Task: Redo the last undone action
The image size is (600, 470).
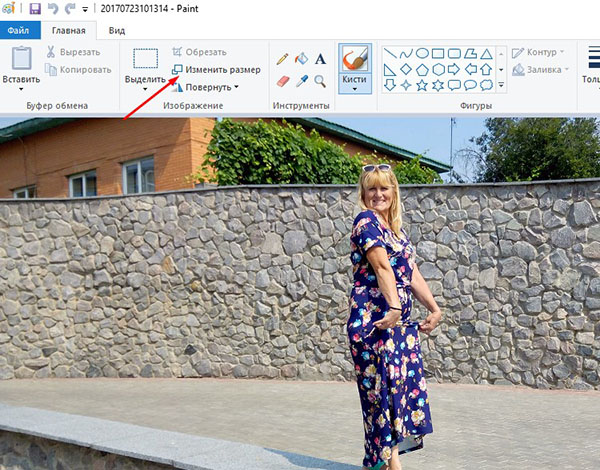Action: [x=70, y=8]
